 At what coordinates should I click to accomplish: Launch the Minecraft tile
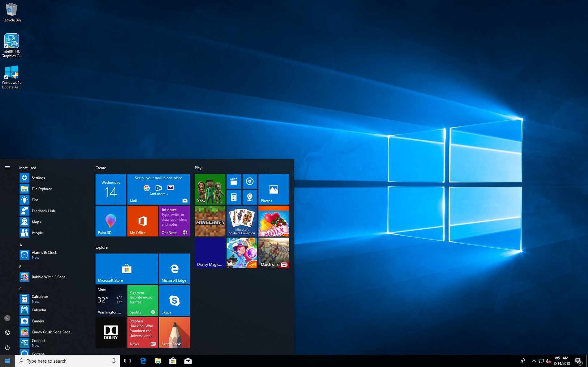point(210,221)
